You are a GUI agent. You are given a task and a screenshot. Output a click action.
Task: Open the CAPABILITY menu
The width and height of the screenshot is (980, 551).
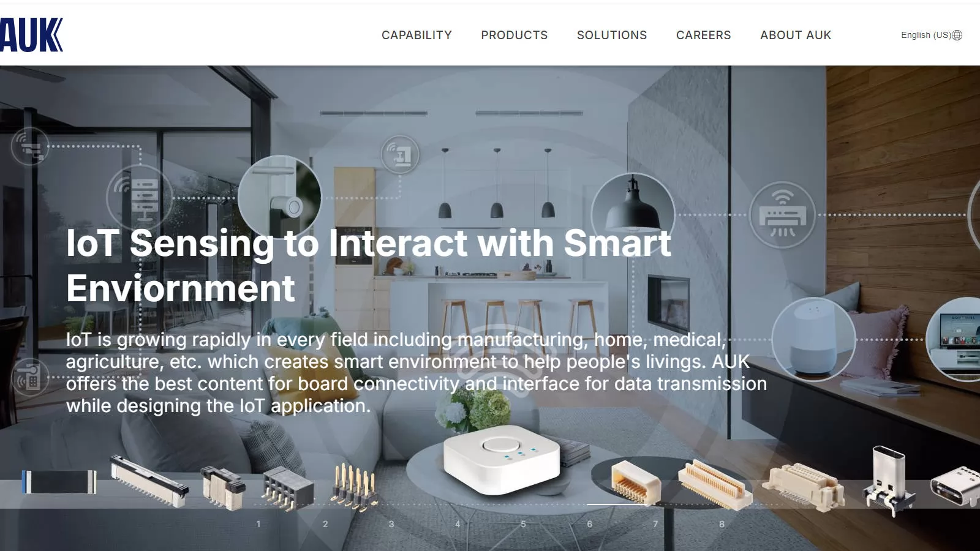[417, 35]
